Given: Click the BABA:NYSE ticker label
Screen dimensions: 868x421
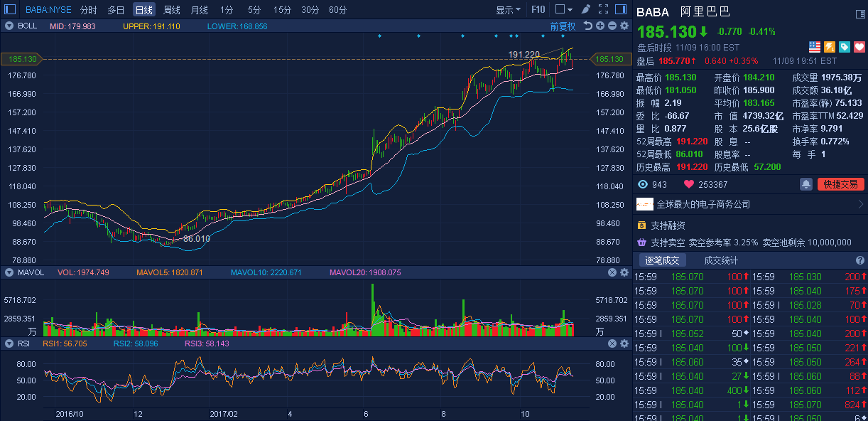Looking at the screenshot, I should pos(48,10).
